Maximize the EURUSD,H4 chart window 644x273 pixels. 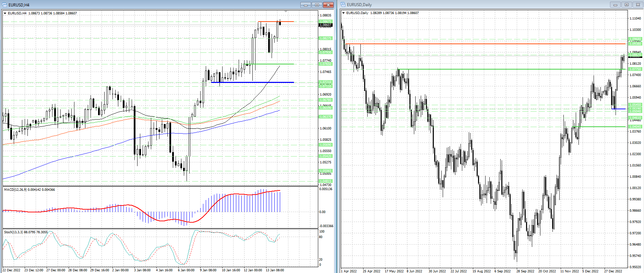click(317, 5)
